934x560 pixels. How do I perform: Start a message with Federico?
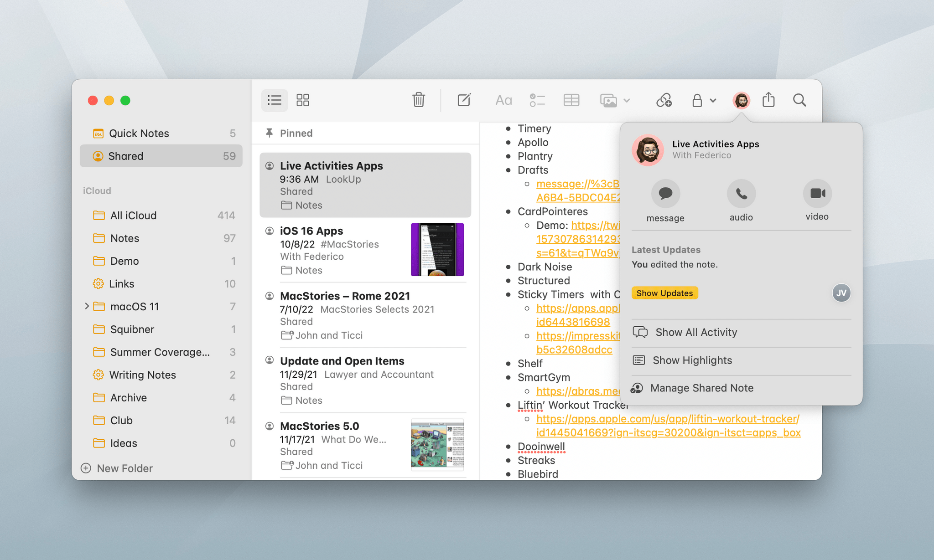click(665, 194)
